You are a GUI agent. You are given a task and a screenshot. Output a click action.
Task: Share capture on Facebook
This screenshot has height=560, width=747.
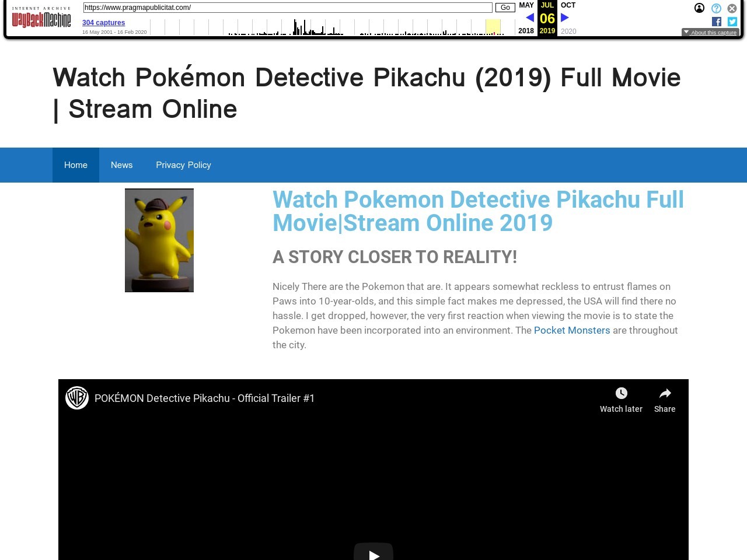pos(717,22)
